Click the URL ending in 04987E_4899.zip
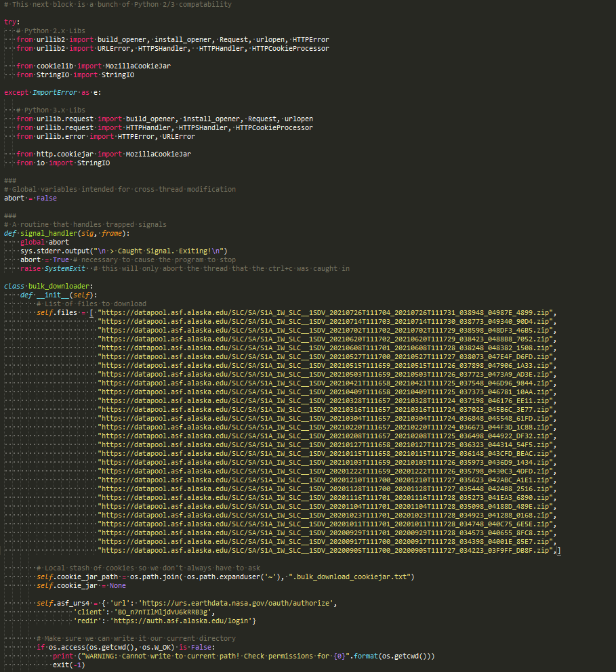Viewport: 616px width, 672px height. point(325,313)
